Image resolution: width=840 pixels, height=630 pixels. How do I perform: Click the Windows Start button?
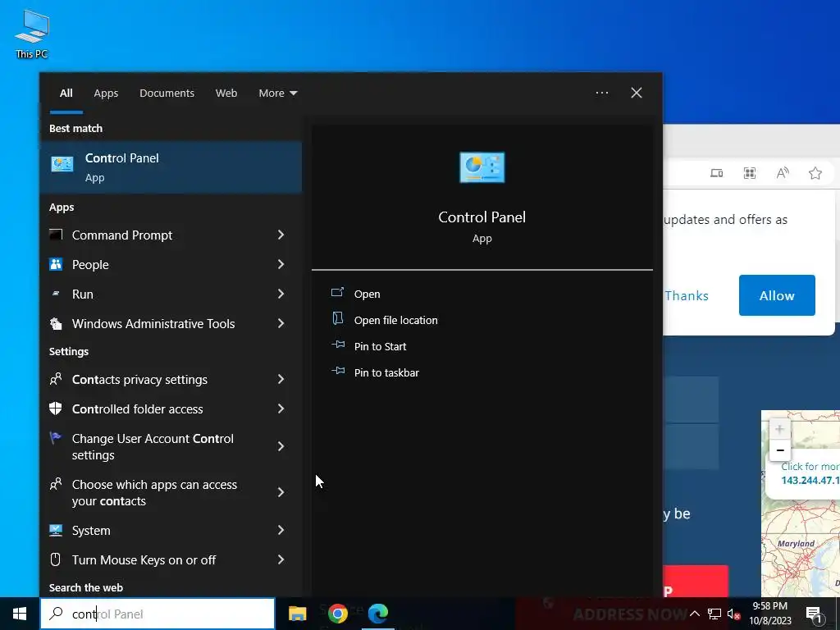point(20,614)
